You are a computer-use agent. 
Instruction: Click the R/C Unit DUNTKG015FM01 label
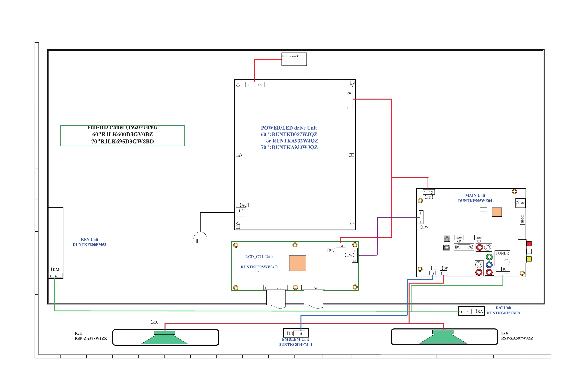tap(503, 310)
